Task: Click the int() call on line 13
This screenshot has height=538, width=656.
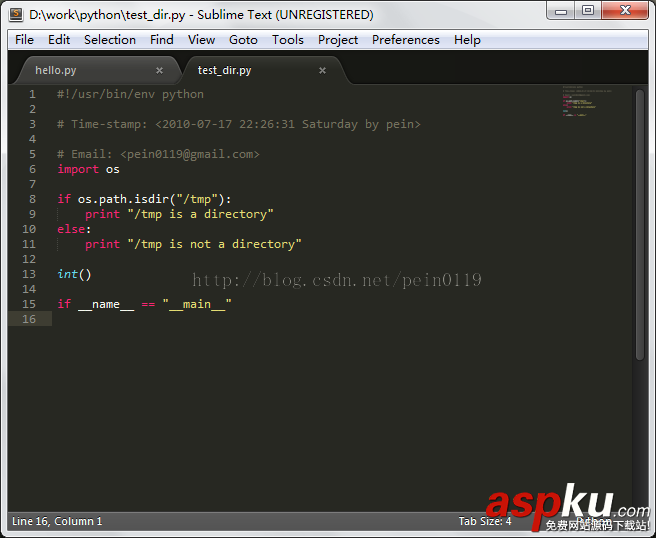Action: pyautogui.click(x=74, y=274)
